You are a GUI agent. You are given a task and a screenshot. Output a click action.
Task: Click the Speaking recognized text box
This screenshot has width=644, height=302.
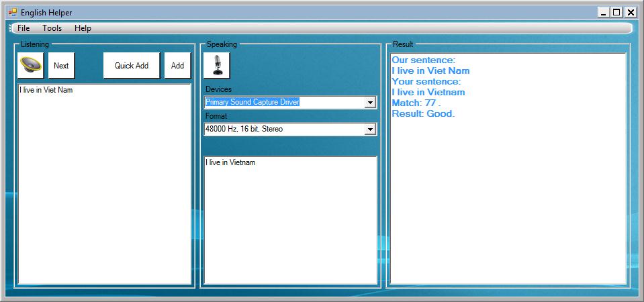tap(290, 220)
